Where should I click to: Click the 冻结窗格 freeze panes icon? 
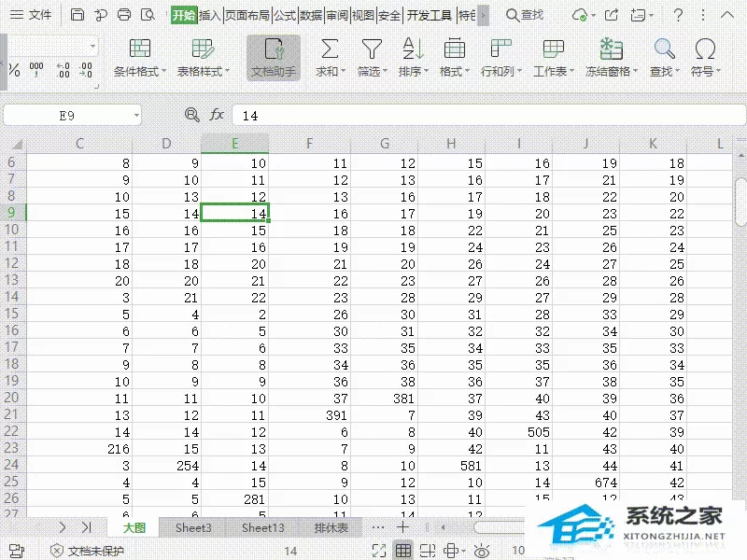[x=612, y=49]
